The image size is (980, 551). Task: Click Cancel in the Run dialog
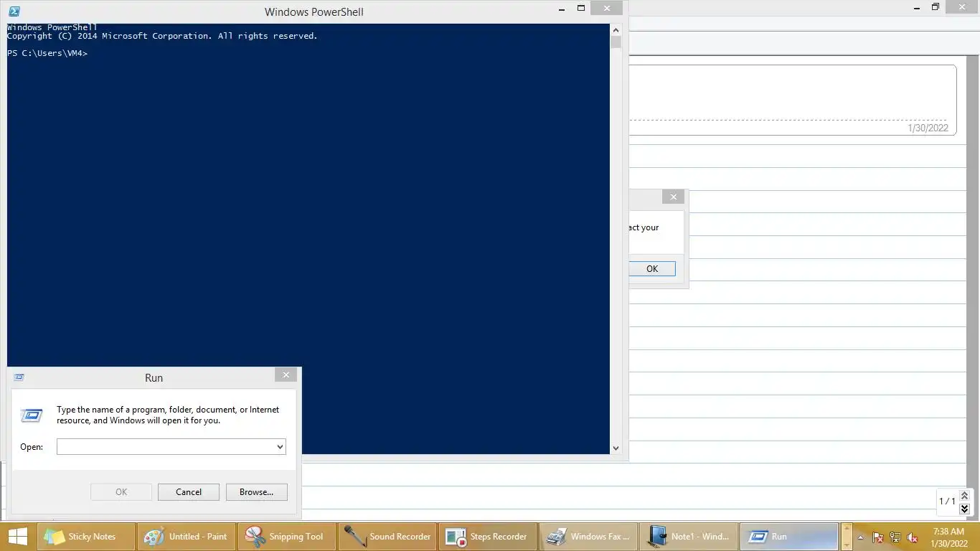coord(189,491)
